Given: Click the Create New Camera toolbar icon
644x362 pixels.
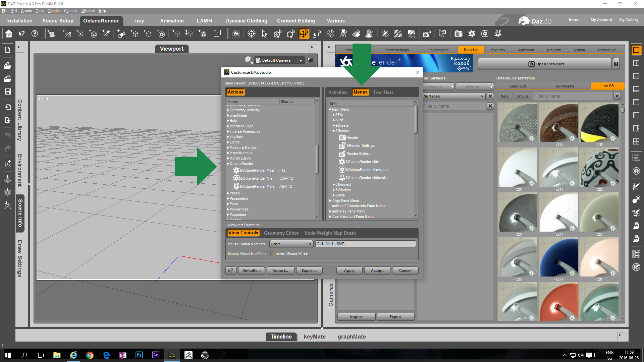Looking at the screenshot, I should tap(51, 34).
